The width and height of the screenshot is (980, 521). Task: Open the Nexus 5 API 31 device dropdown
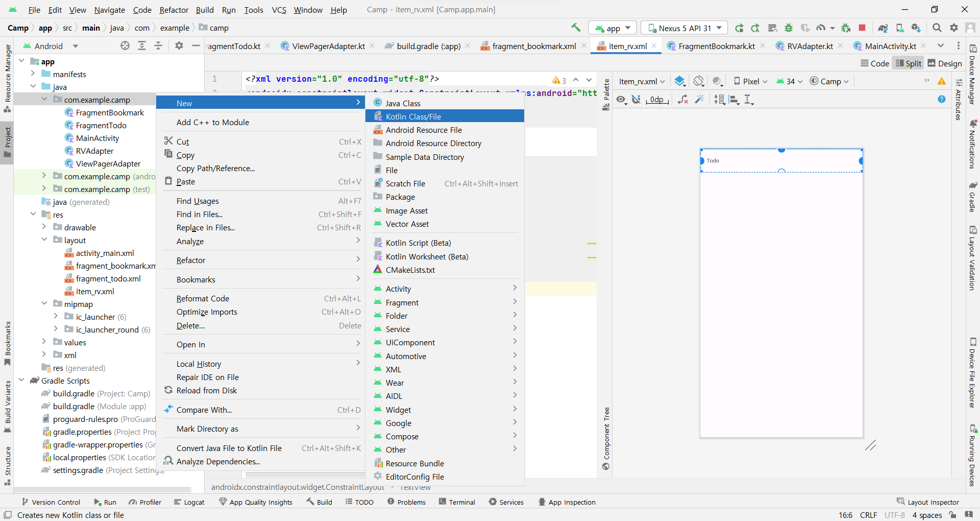684,28
